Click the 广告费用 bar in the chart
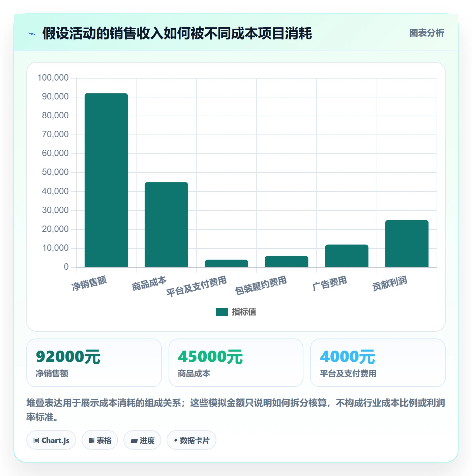 [347, 256]
